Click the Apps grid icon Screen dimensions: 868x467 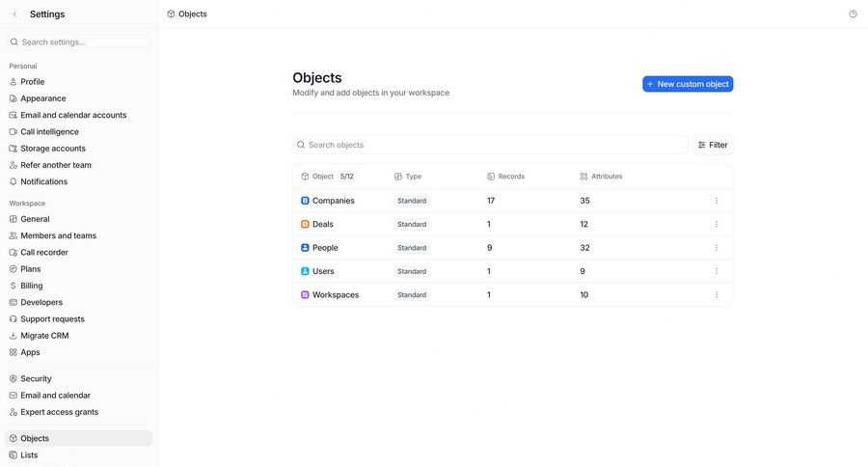(x=14, y=352)
